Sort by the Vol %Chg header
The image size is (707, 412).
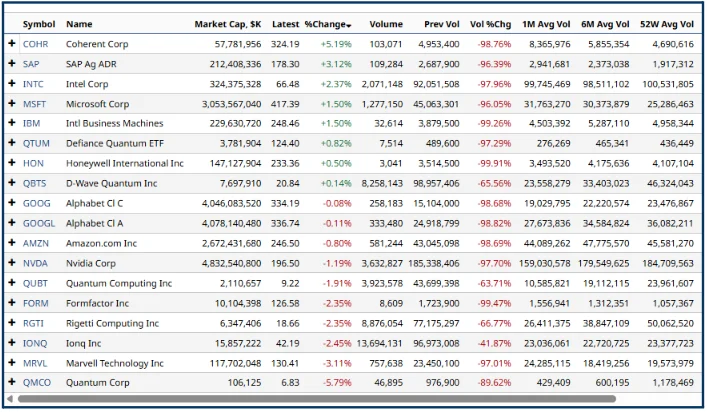tap(491, 24)
